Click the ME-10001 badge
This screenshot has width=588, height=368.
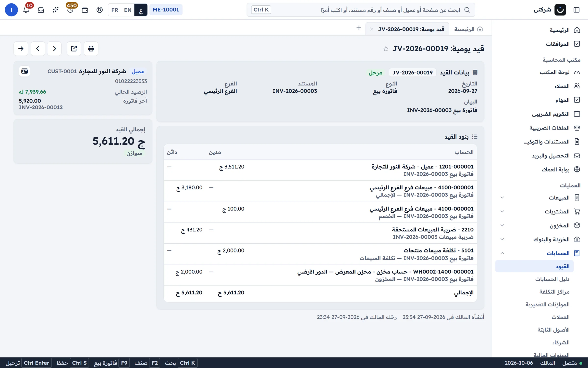click(x=166, y=10)
